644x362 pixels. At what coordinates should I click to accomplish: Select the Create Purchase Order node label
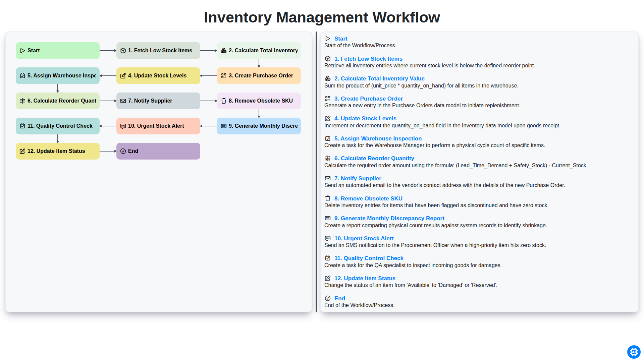coord(261,76)
